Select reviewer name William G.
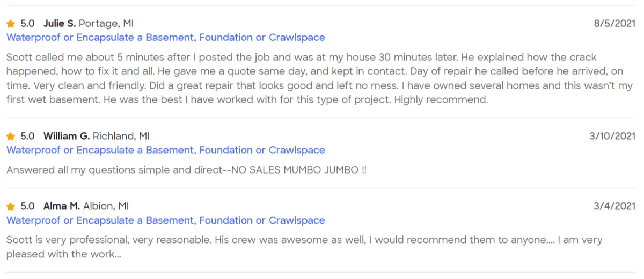Viewport: 644px width, 279px height. (x=67, y=137)
